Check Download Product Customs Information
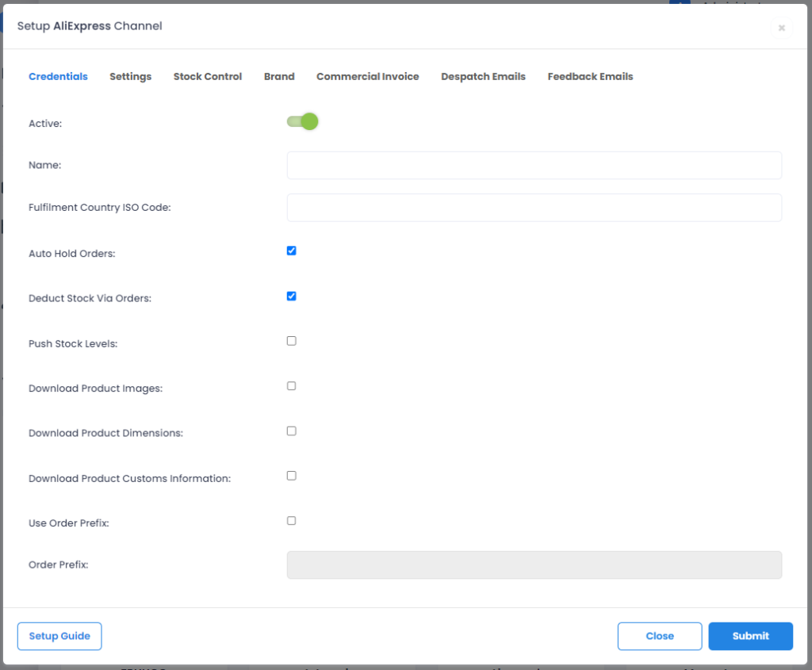Screen dimensions: 812x670 point(292,475)
